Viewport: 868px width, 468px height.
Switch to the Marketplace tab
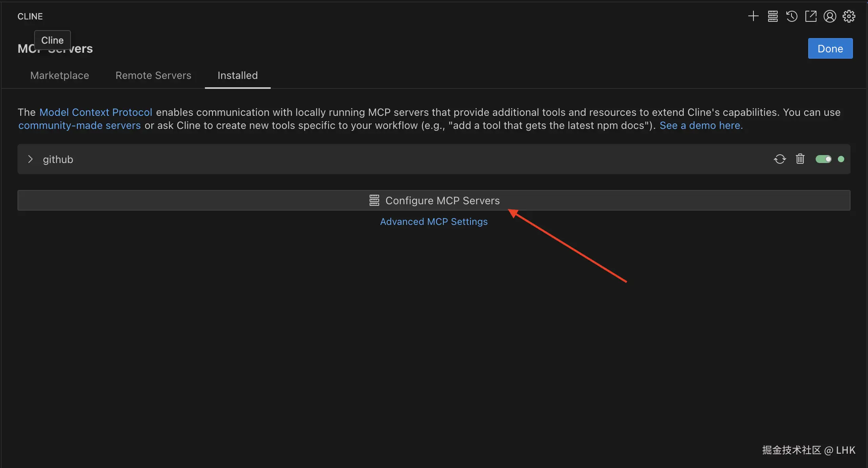59,75
